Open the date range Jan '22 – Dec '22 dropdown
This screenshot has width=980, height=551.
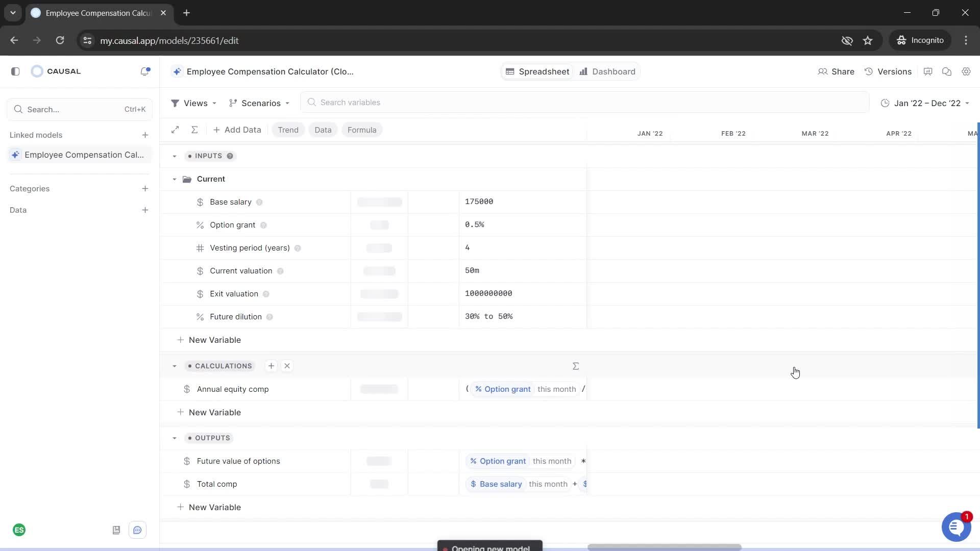pyautogui.click(x=925, y=103)
